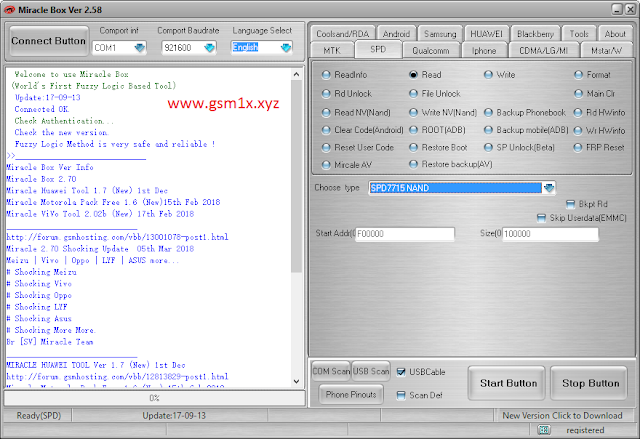640x439 pixels.
Task: Focus the Start Addr F00000 field
Action: click(x=404, y=234)
